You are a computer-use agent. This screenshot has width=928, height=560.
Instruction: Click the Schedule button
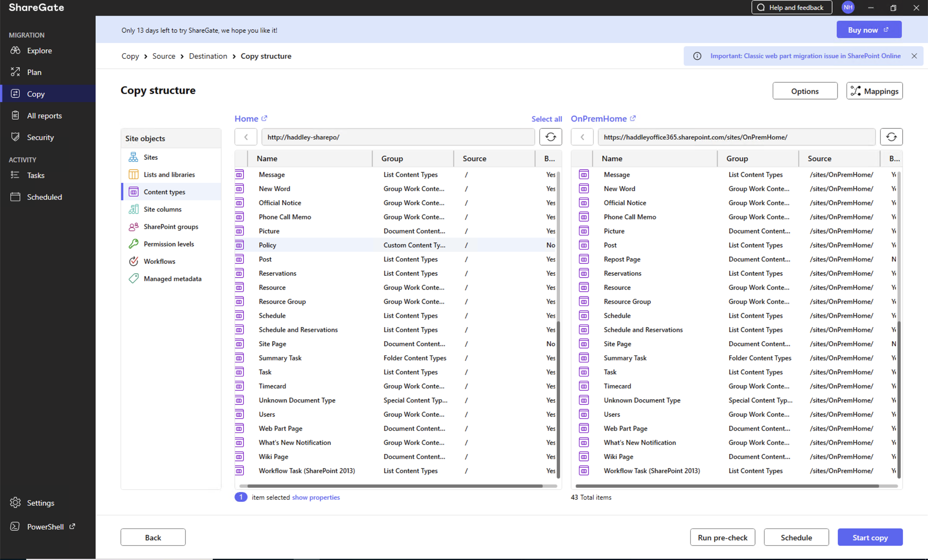click(796, 537)
